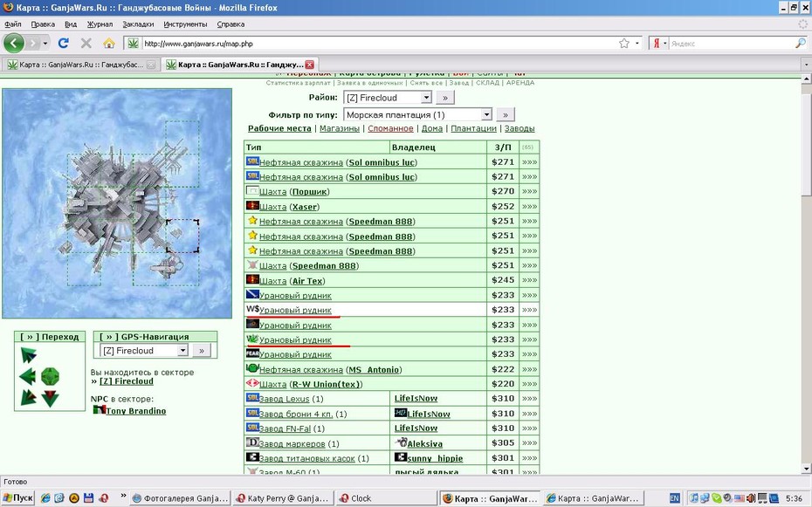Click the Яндекс search field
This screenshot has width=812, height=507.
[732, 44]
